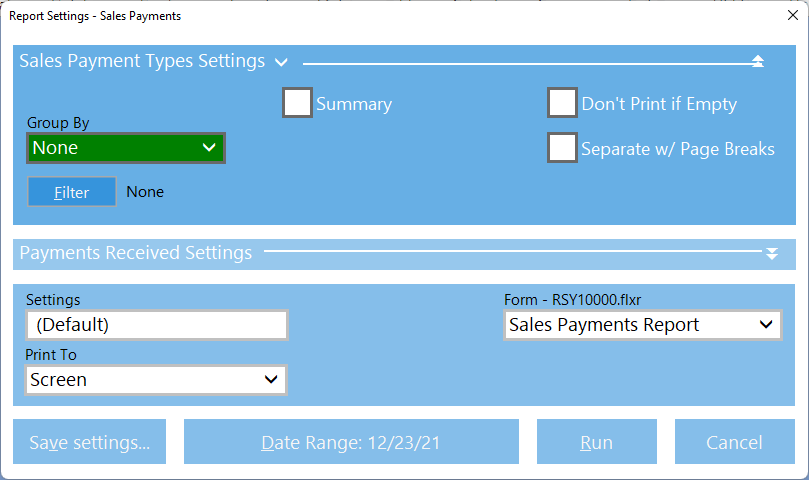The width and height of the screenshot is (809, 480).
Task: Click the Report Settings title bar
Action: coord(300,16)
